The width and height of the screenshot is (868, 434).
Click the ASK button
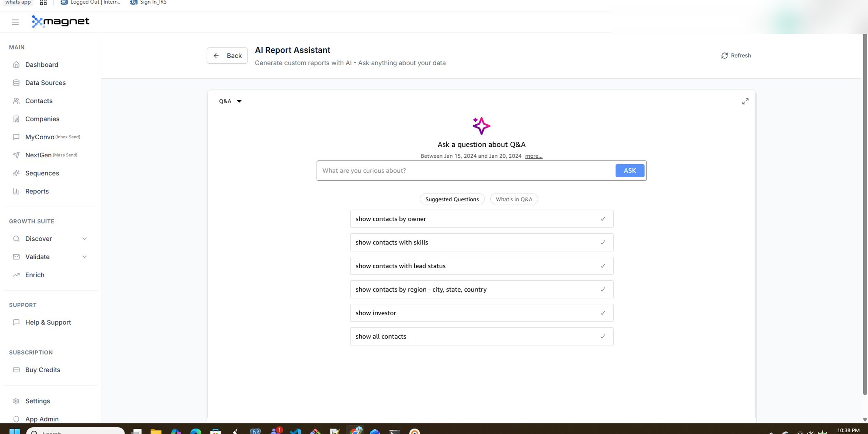coord(629,171)
